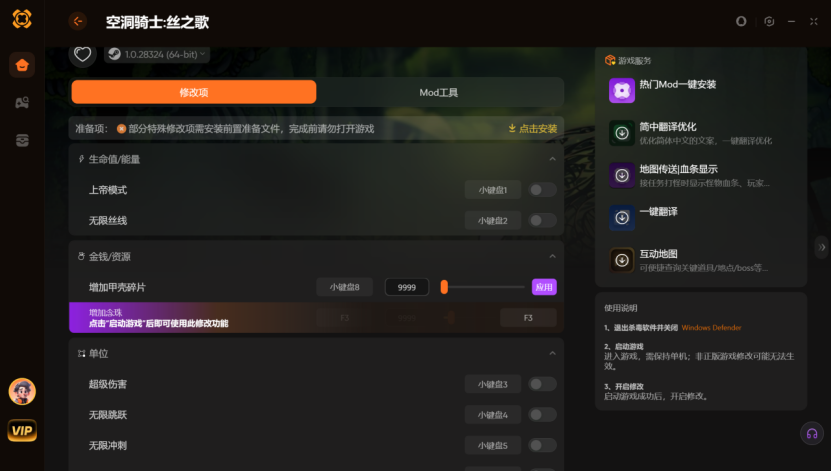
Task: Open the home page sidebar icon
Action: 22,65
